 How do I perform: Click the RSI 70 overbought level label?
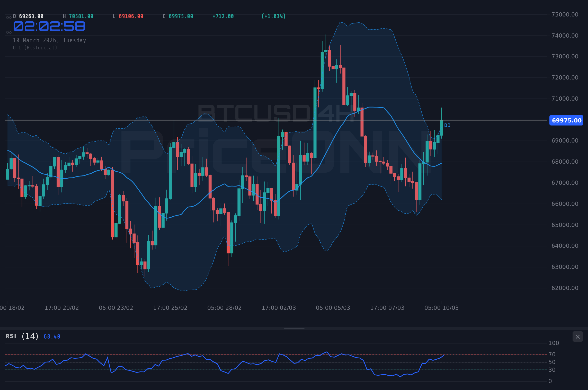pos(552,354)
